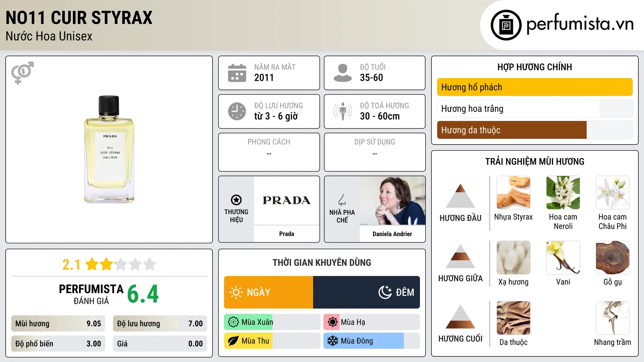Click the sillage icon beside Độ toả hương
Image resolution: width=644 pixels, height=362 pixels.
point(343,111)
